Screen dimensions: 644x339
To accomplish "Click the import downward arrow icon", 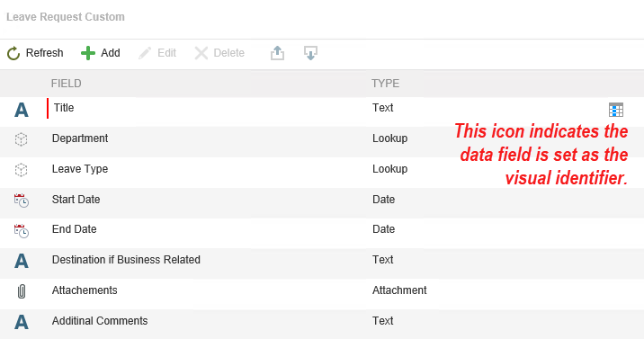I will [310, 53].
